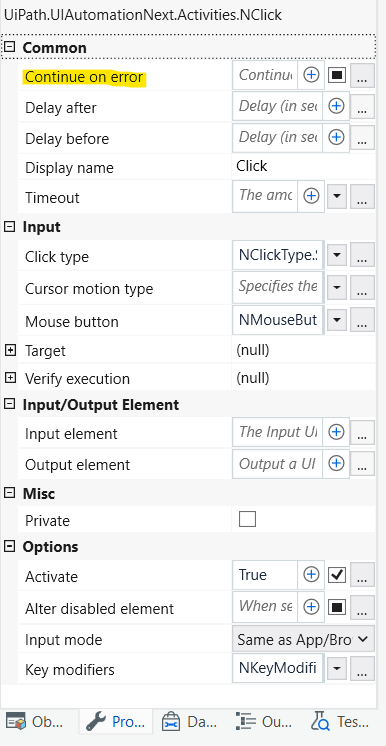This screenshot has width=386, height=746.
Task: Click ellipsis button for Mouse button
Action: 362,320
